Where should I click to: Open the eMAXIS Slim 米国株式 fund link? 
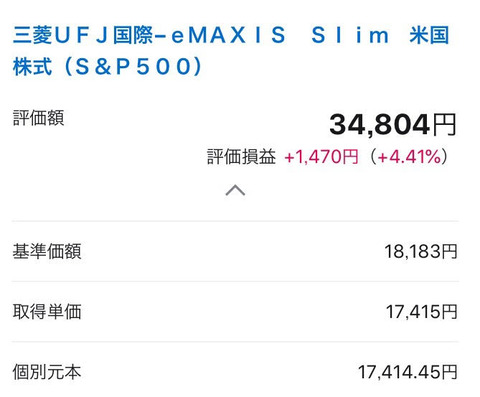tap(231, 51)
